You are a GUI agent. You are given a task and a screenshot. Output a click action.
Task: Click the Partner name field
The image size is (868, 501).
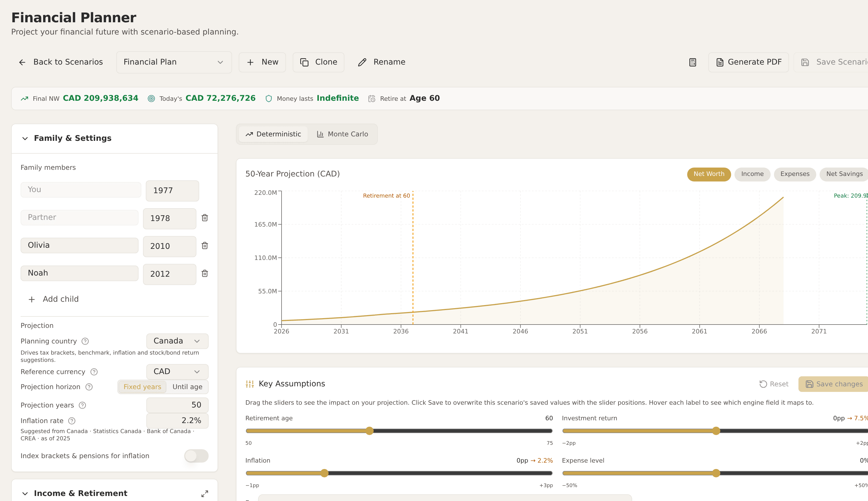(x=80, y=217)
